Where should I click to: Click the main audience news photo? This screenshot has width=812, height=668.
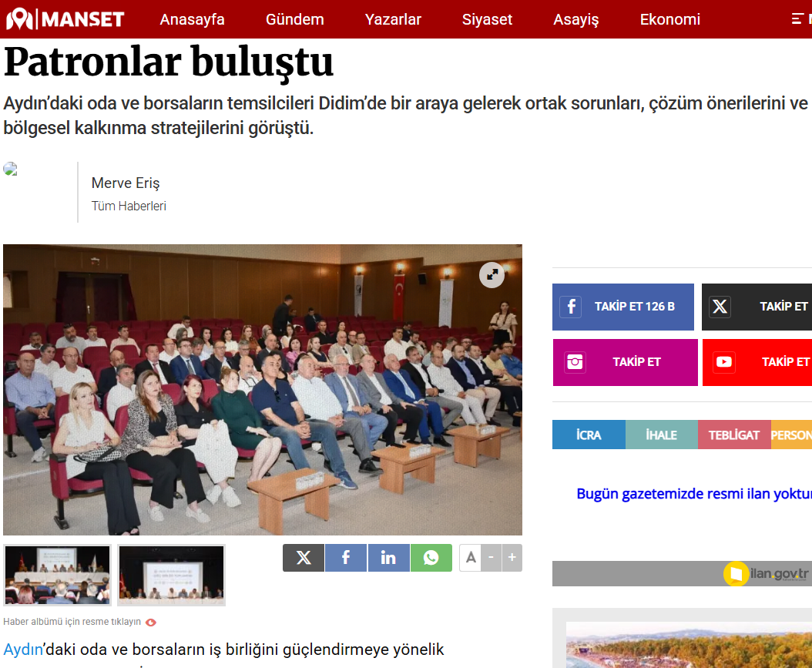[263, 389]
